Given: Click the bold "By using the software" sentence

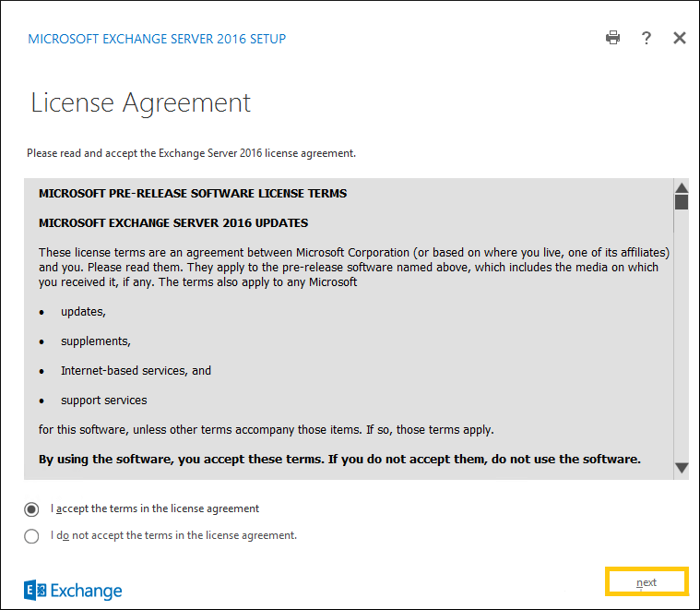Looking at the screenshot, I should (339, 459).
